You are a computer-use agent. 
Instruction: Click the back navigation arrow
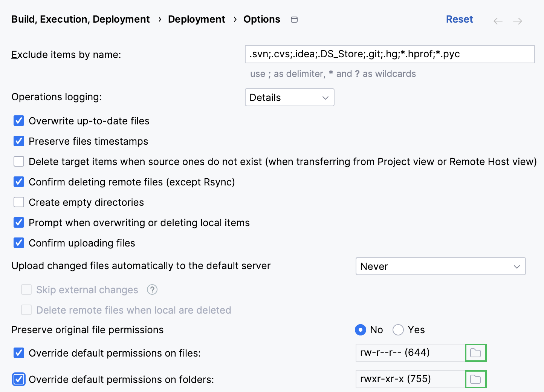498,21
